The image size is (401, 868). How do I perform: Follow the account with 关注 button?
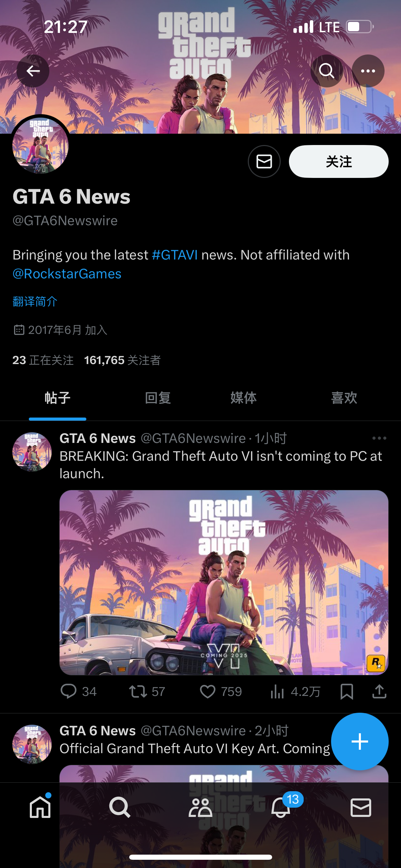pyautogui.click(x=339, y=161)
